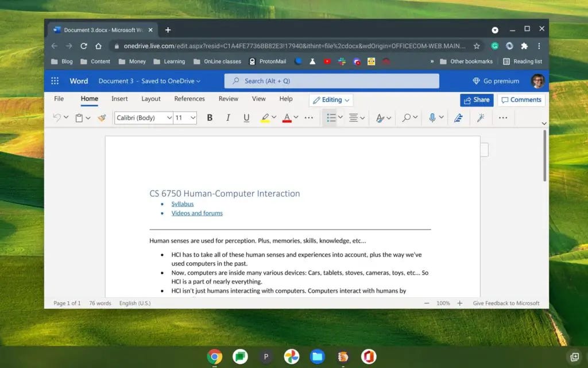The height and width of the screenshot is (368, 588).
Task: Select the Format Painter brush
Action: coord(102,118)
